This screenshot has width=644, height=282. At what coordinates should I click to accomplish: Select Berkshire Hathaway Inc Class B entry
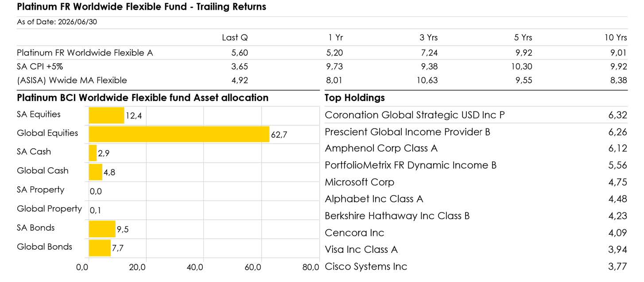tap(476, 216)
